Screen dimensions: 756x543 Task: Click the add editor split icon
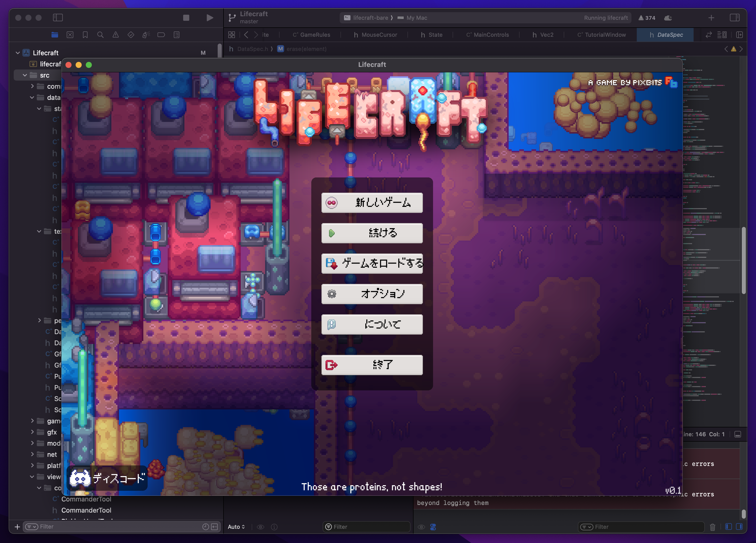pos(739,35)
